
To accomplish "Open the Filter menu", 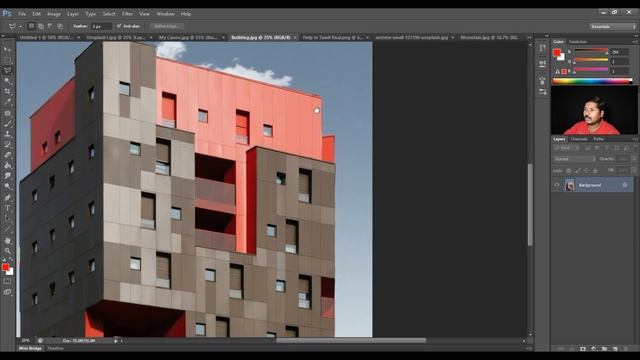I will point(127,14).
